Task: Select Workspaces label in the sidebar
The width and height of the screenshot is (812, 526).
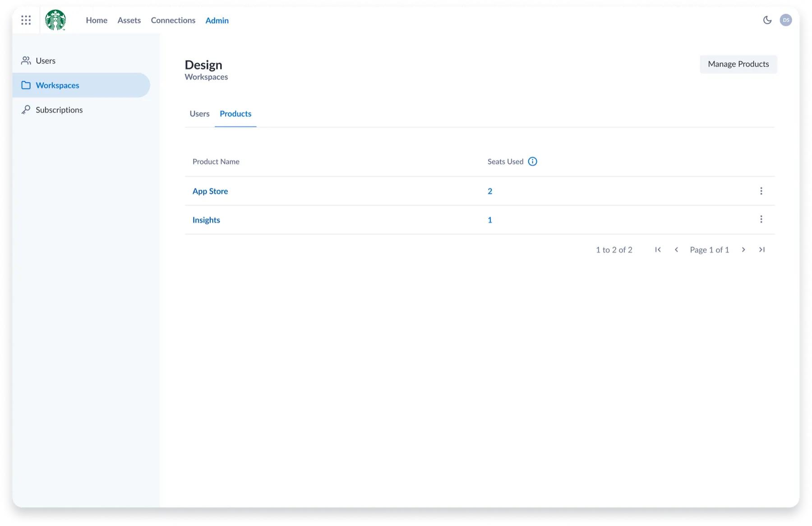Action: pos(57,85)
